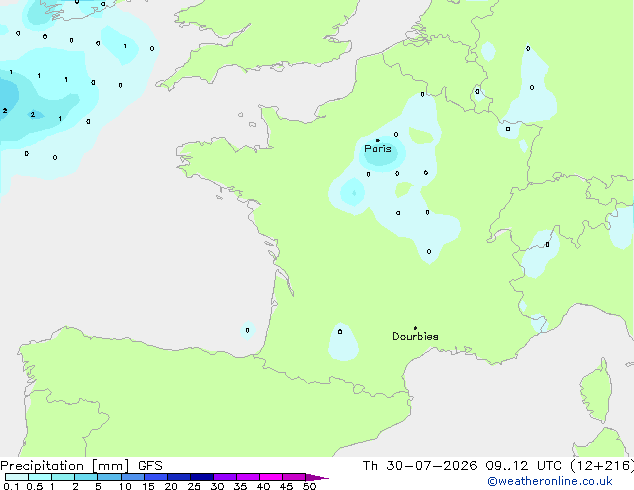Click the city dot marker above Dourbies
634x490 pixels.
(x=415, y=328)
